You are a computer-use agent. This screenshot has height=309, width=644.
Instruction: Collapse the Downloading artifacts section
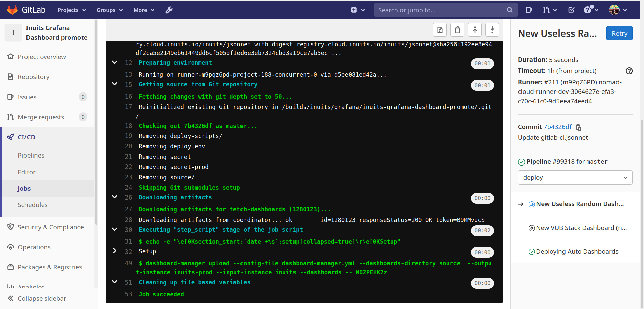pyautogui.click(x=115, y=197)
